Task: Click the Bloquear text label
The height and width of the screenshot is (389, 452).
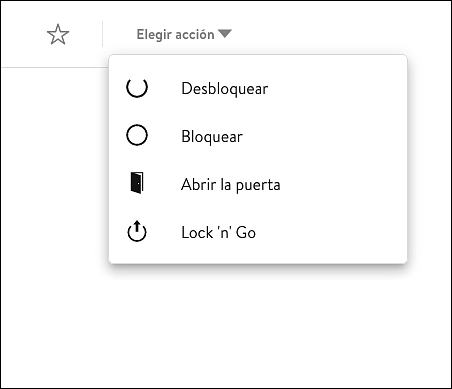Action: coord(212,137)
